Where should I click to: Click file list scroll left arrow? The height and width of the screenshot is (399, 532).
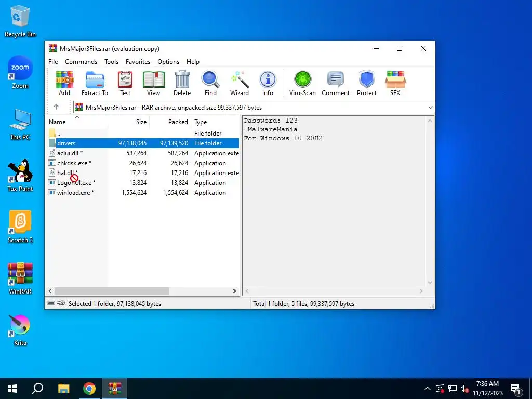point(50,291)
